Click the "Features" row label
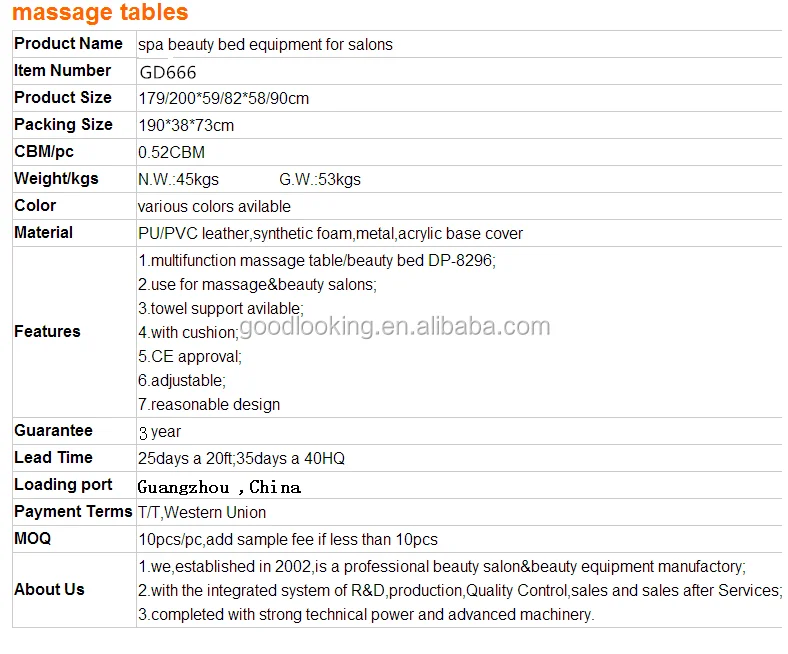This screenshot has width=788, height=654. [47, 332]
